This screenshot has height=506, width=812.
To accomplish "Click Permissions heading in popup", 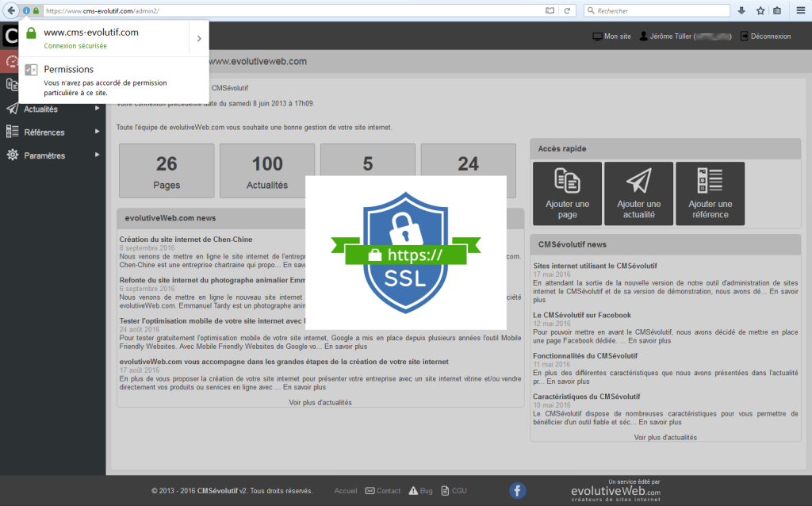I will point(69,70).
